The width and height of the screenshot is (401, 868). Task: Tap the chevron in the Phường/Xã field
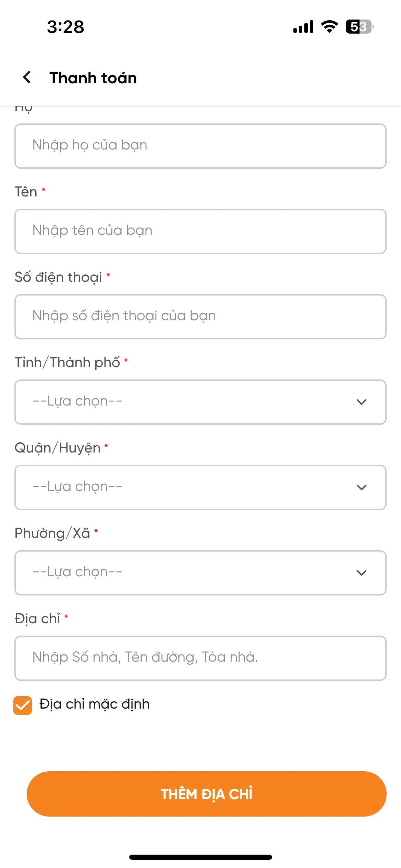click(362, 572)
